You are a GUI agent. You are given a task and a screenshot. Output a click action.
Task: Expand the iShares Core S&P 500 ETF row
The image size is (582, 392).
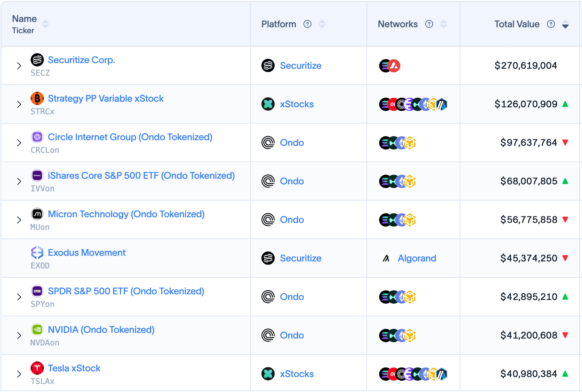(19, 181)
